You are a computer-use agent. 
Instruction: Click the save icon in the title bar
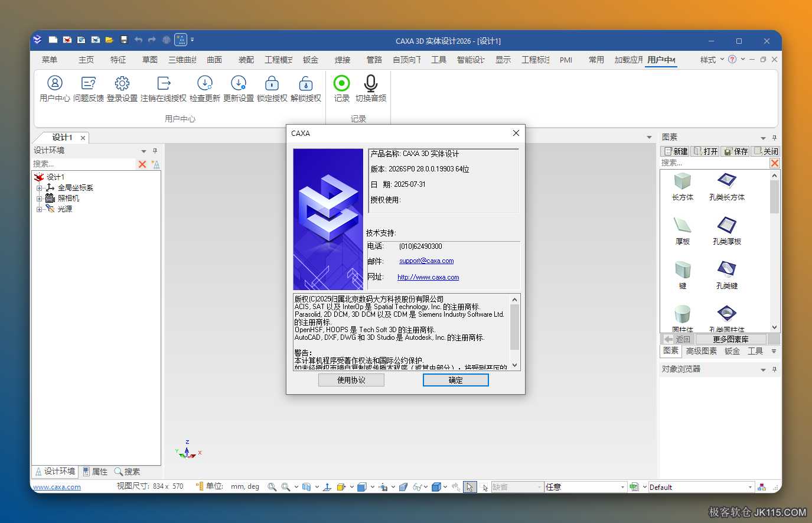124,40
